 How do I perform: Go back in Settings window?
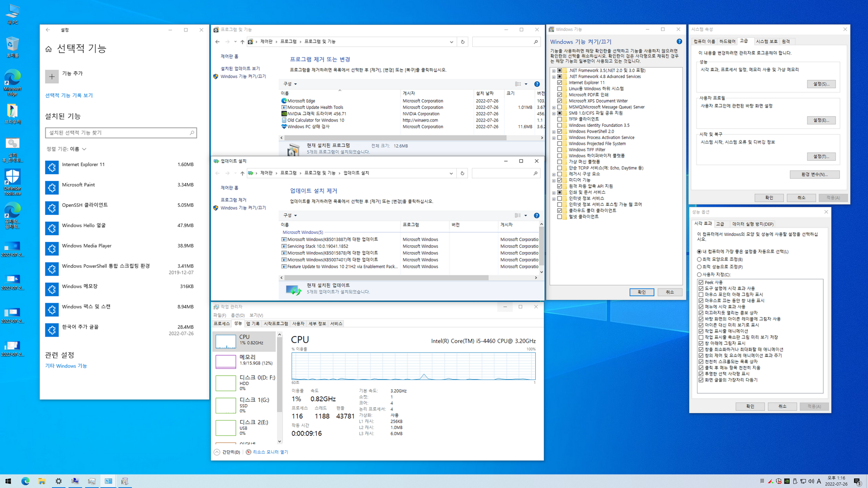tap(48, 30)
